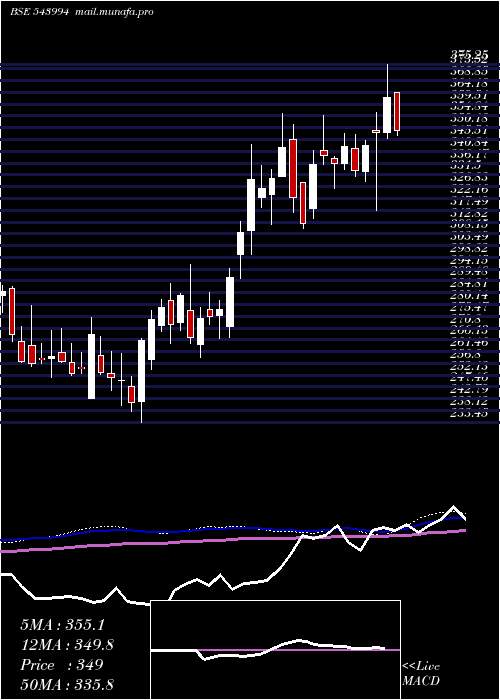Click the 238.12 price axis label
This screenshot has height=700, width=500.
tap(468, 402)
